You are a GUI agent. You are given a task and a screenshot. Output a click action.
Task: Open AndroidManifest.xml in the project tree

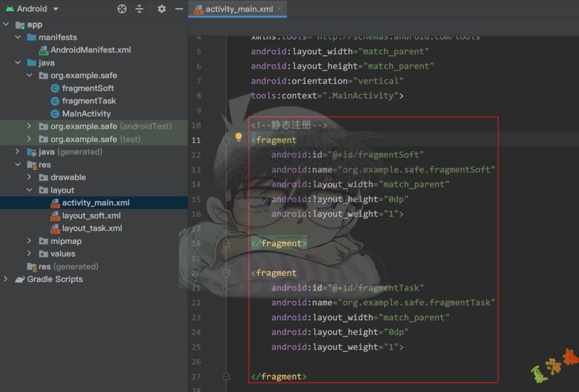click(90, 50)
